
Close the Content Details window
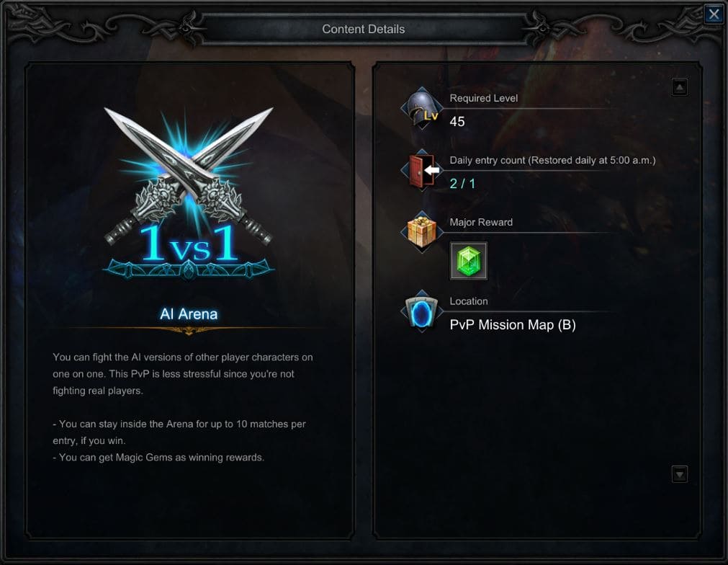coord(714,14)
